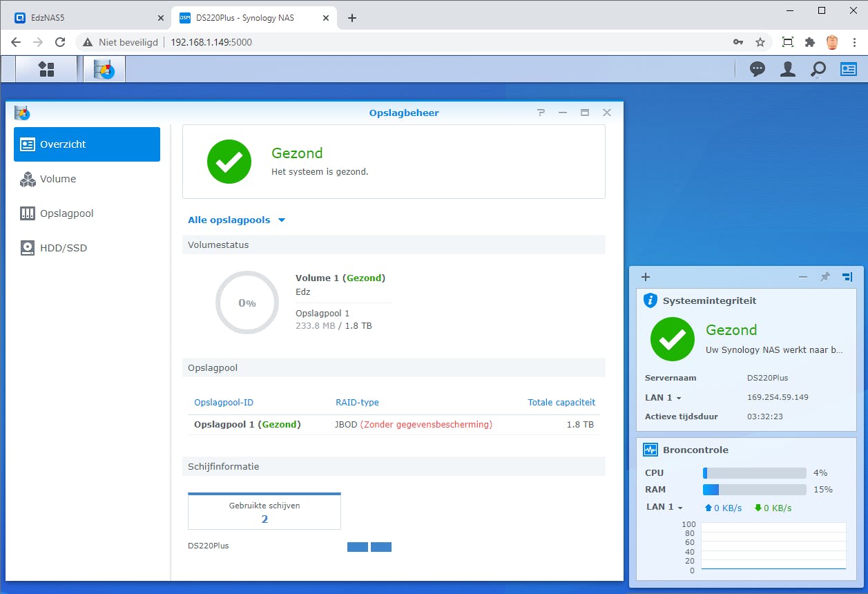Click the network traffic graph
The image size is (868, 594).
(x=773, y=546)
